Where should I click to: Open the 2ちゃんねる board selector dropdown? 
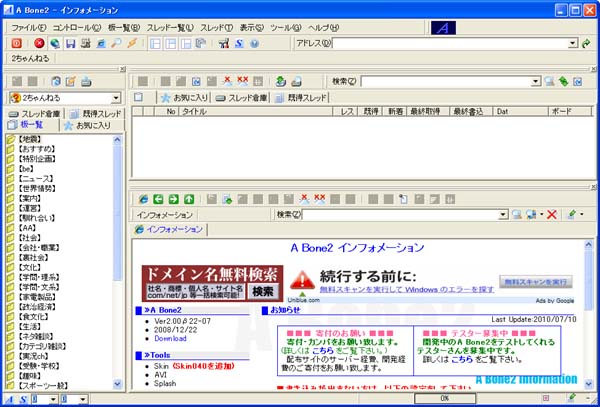[116, 97]
